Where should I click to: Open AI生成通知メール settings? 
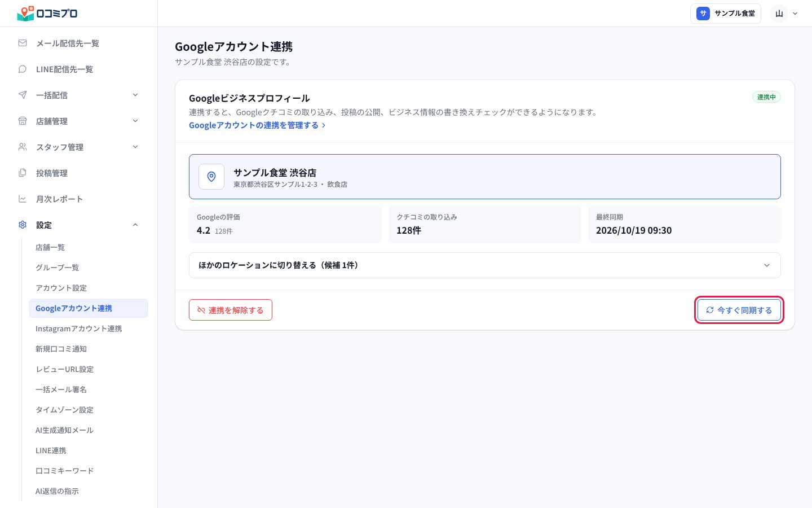pos(89,430)
